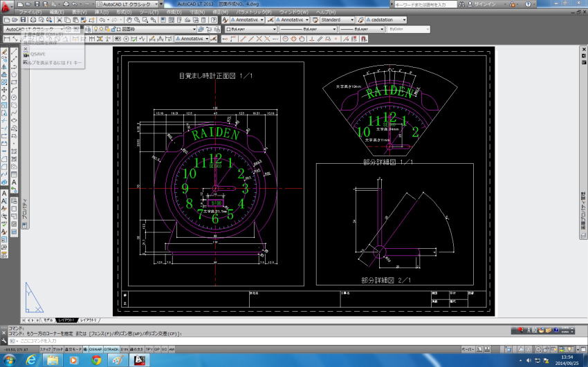Open the Help question mark in Standard toolbar
Screen dimensions: 588x367
click(212, 20)
